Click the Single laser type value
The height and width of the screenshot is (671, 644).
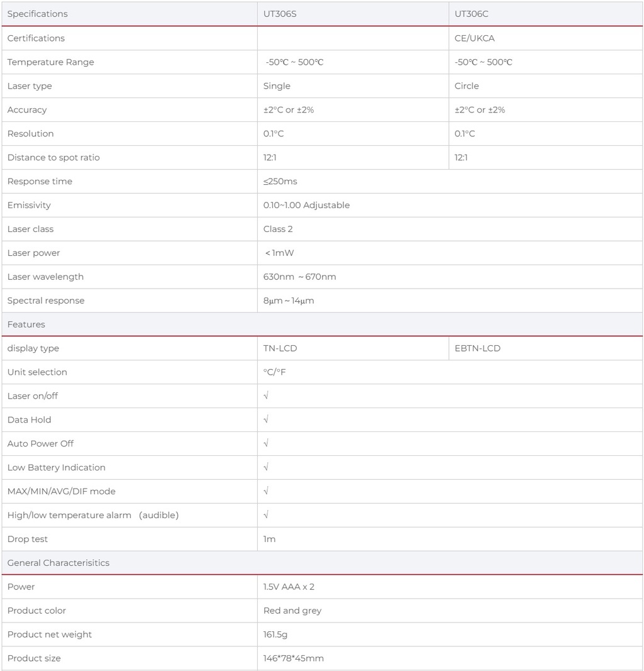(x=277, y=86)
